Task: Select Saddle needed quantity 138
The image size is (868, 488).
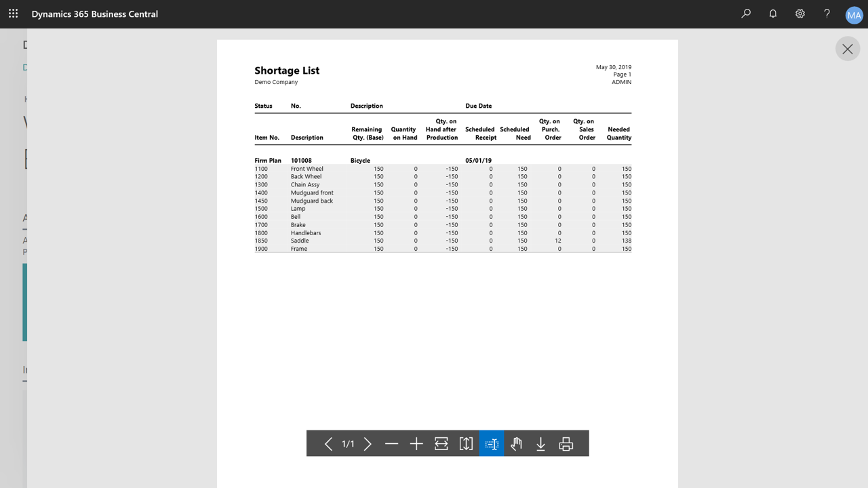Action: point(627,241)
